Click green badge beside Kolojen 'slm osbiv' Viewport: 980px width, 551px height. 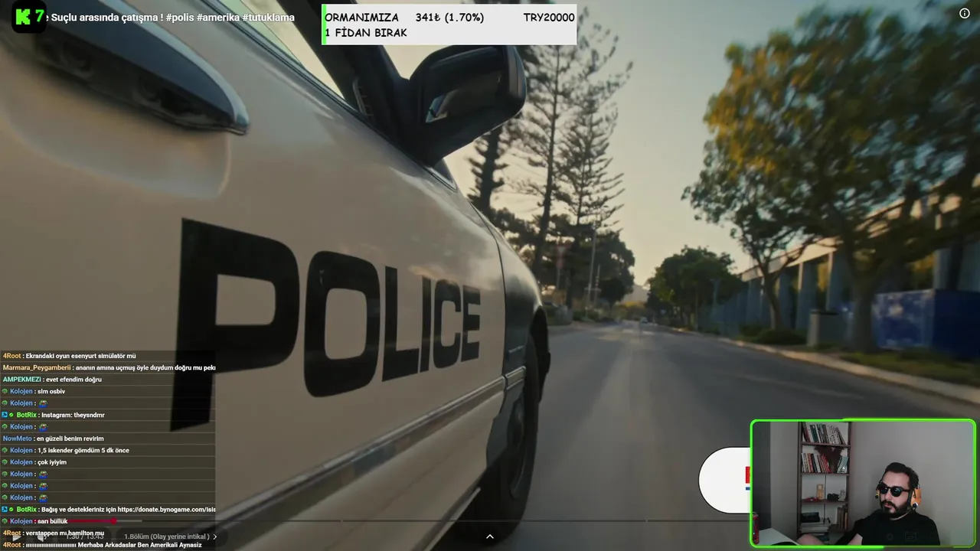tap(5, 391)
